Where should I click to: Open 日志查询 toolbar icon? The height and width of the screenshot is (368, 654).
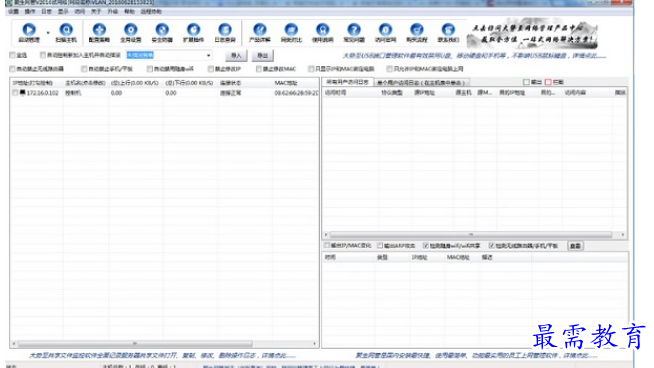click(x=225, y=30)
